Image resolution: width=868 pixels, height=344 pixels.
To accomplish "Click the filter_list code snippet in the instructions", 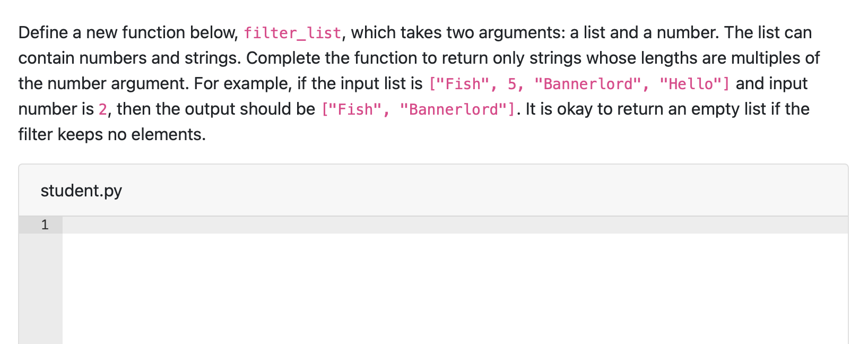I will click(x=292, y=33).
